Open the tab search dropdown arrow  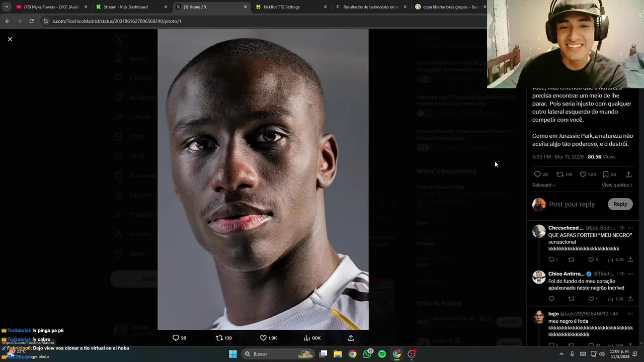tap(6, 7)
